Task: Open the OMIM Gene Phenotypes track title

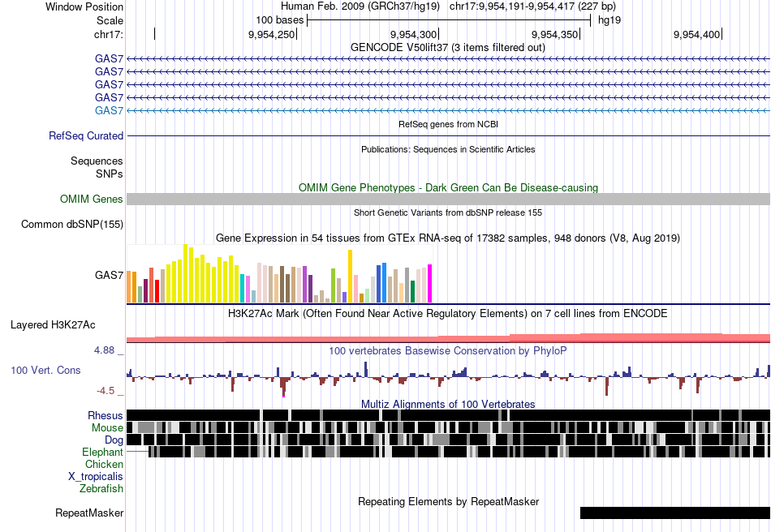Action: coord(448,187)
